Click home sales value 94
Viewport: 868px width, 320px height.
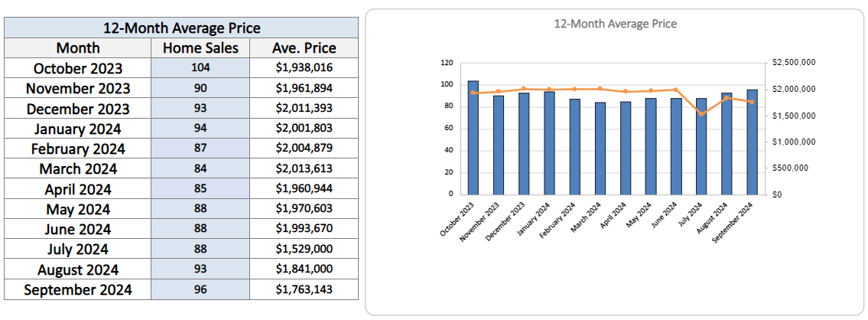(200, 129)
